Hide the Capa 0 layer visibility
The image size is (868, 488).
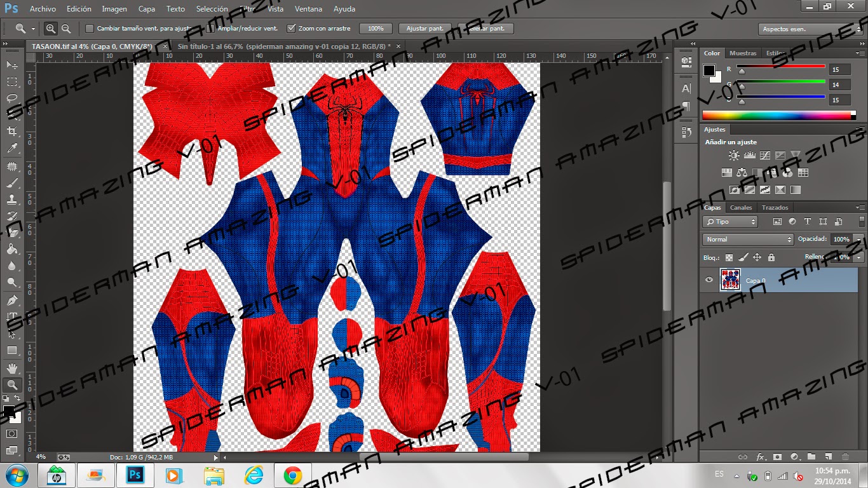point(709,280)
